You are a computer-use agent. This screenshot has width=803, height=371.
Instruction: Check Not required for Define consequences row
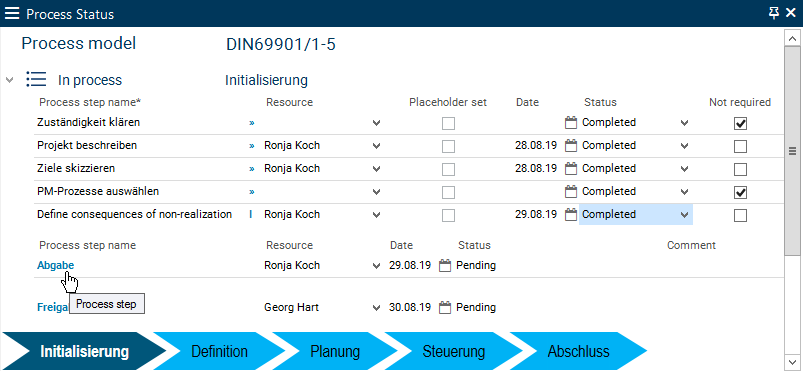click(741, 216)
